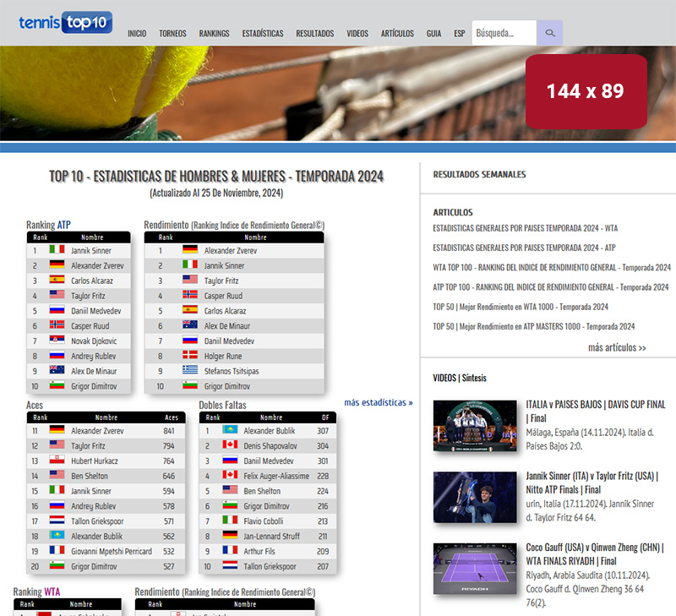Open the Gauff v Zheng WTA Finals Riyadh thumbnail
This screenshot has width=676, height=616.
pyautogui.click(x=475, y=569)
